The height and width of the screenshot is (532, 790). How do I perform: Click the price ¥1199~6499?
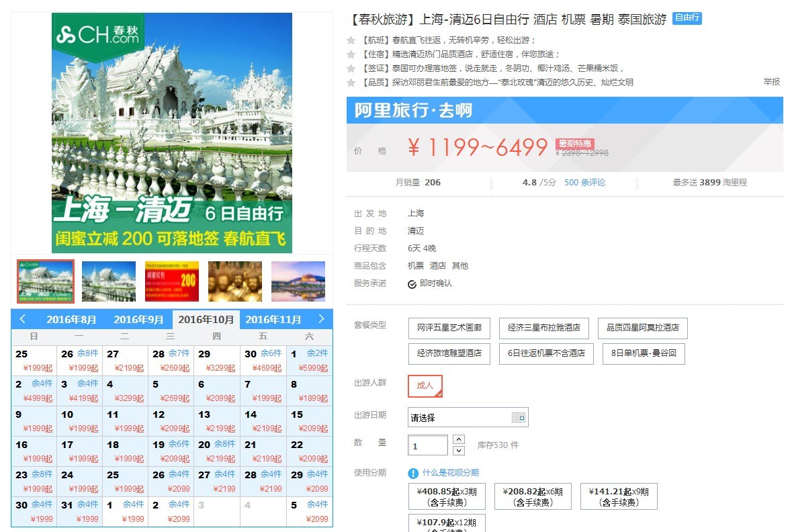[477, 147]
